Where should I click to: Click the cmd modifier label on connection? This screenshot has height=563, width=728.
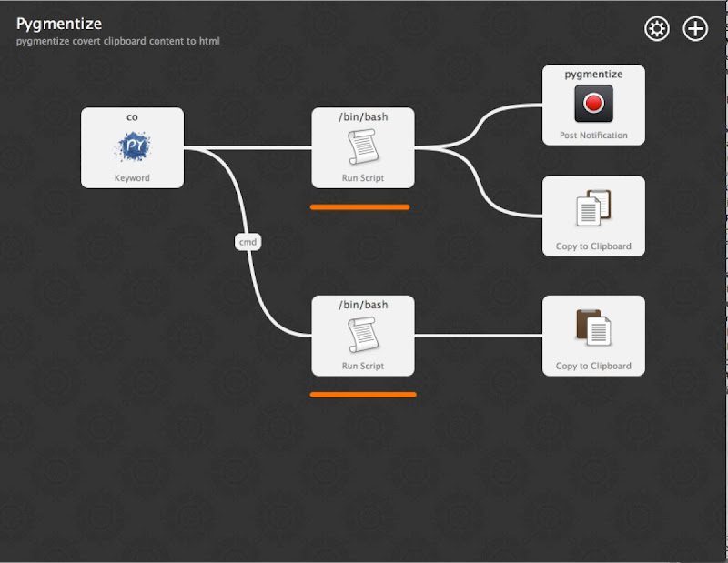tap(248, 242)
